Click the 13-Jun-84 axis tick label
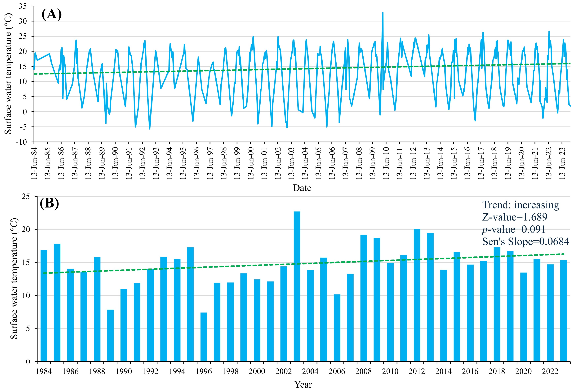 point(34,163)
